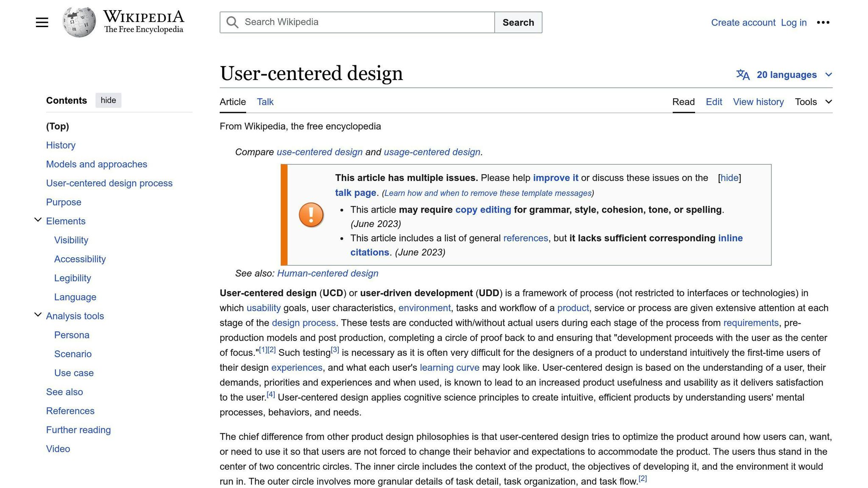Click the requirements link
The image size is (868, 488).
(751, 323)
